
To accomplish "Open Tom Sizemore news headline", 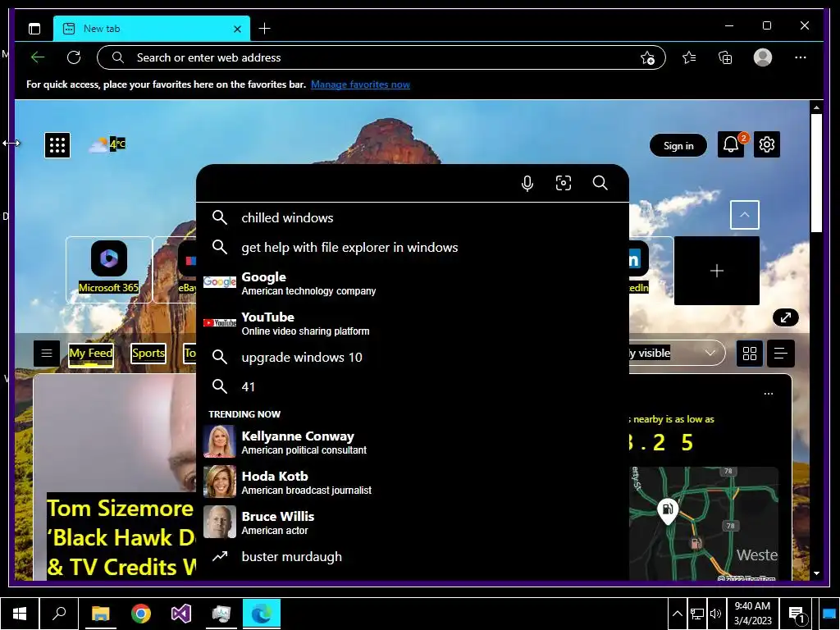I will click(x=121, y=537).
